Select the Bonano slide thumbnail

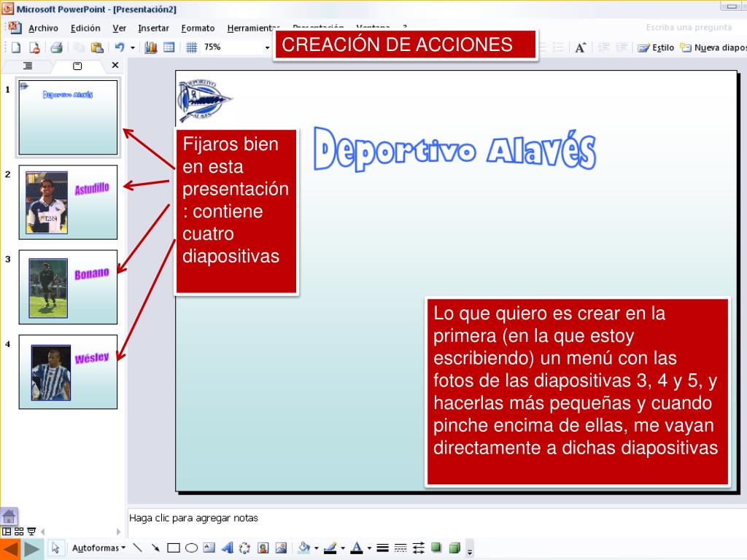68,287
